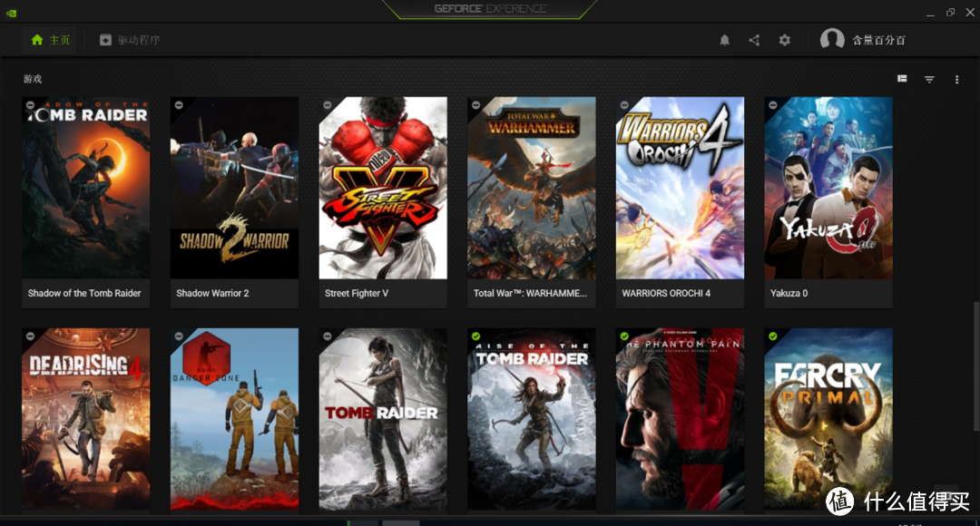
Task: Open Shadow Warrior 2 cover art
Action: [x=234, y=188]
